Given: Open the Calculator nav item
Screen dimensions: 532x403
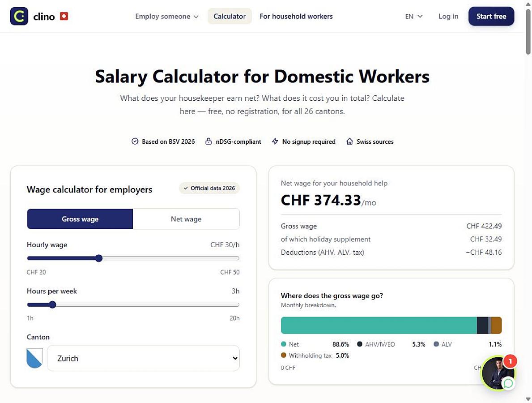Looking at the screenshot, I should [230, 16].
